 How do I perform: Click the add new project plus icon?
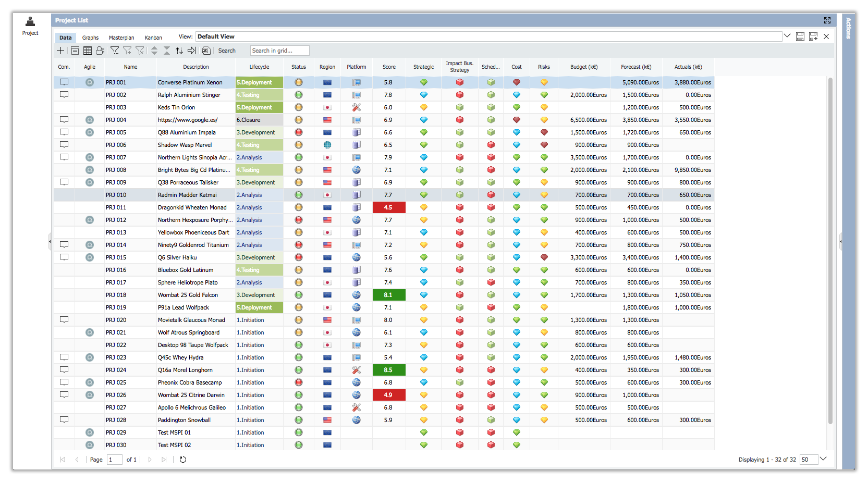[60, 51]
